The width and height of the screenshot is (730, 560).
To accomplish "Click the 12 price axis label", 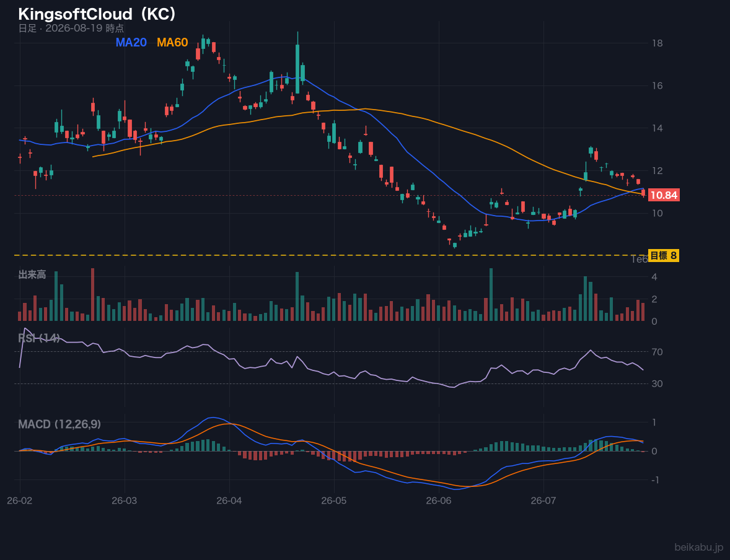I will pos(657,171).
